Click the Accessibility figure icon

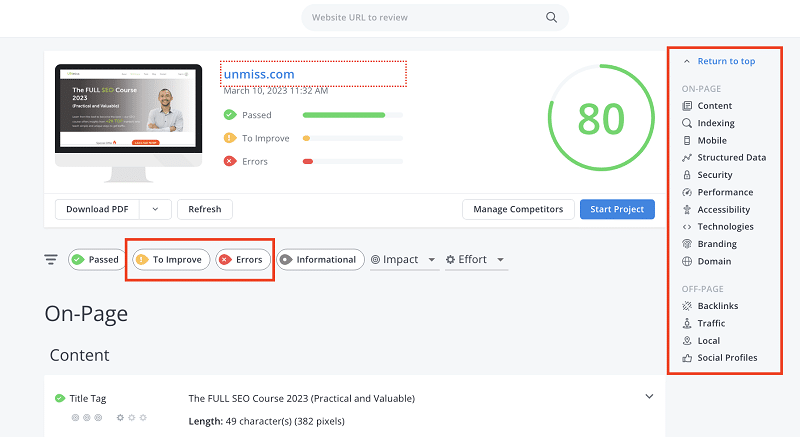tap(687, 210)
